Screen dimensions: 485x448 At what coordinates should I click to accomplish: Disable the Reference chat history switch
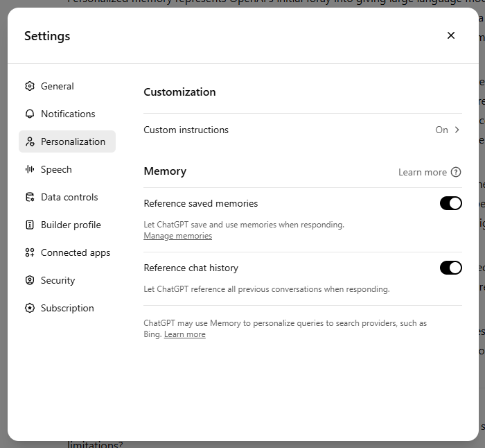[451, 268]
